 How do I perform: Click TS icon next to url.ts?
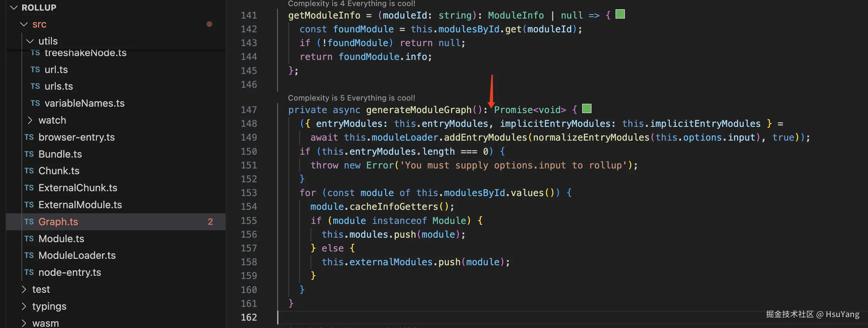point(35,70)
